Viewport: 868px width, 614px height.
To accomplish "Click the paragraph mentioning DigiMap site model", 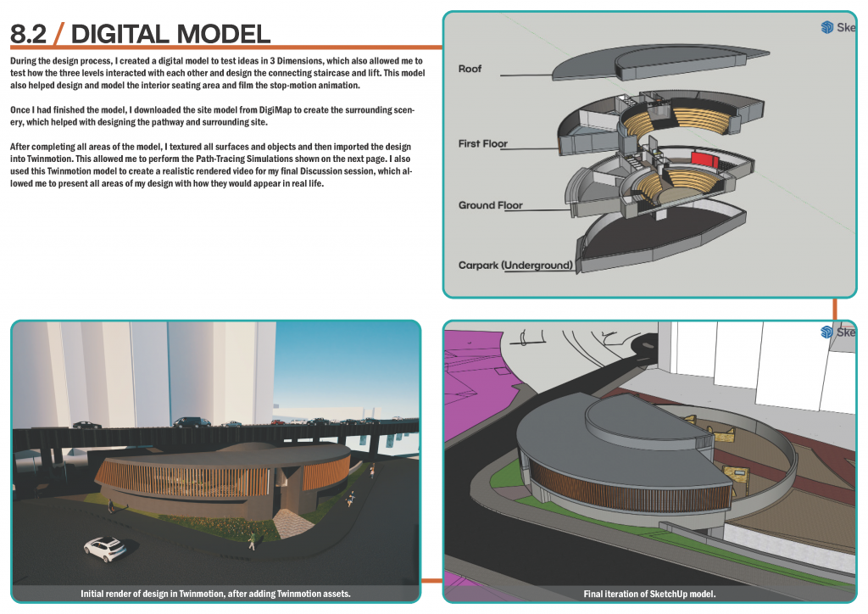I will point(212,116).
